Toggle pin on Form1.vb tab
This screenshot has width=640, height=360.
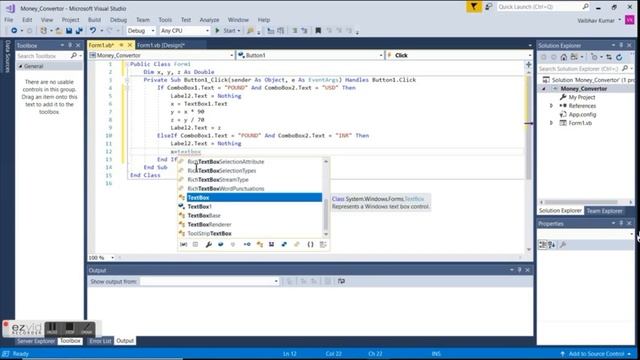click(121, 45)
